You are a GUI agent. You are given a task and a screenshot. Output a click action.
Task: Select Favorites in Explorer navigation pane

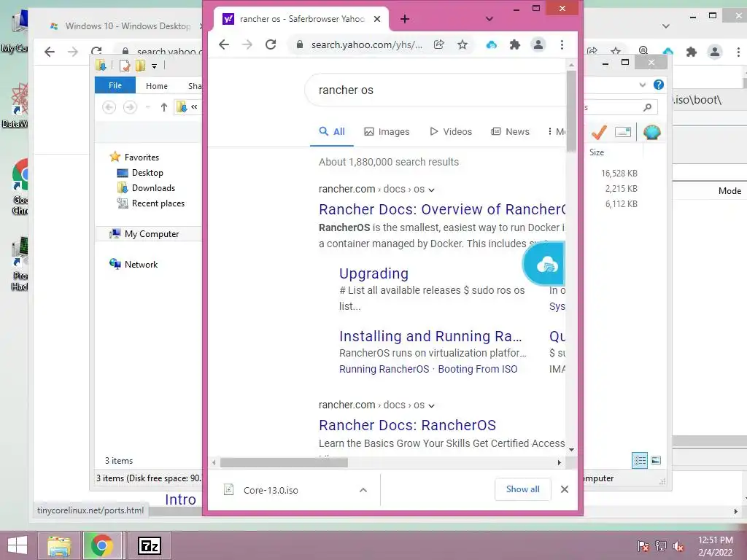[x=142, y=157]
